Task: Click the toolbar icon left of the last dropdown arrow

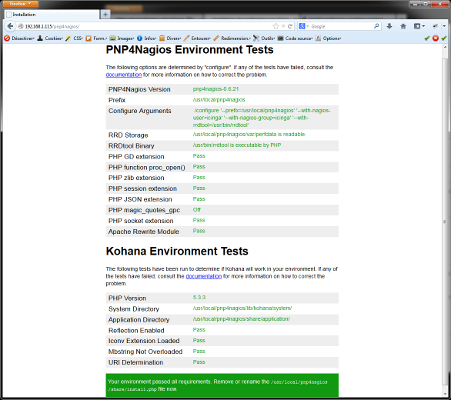Action: pyautogui.click(x=435, y=26)
